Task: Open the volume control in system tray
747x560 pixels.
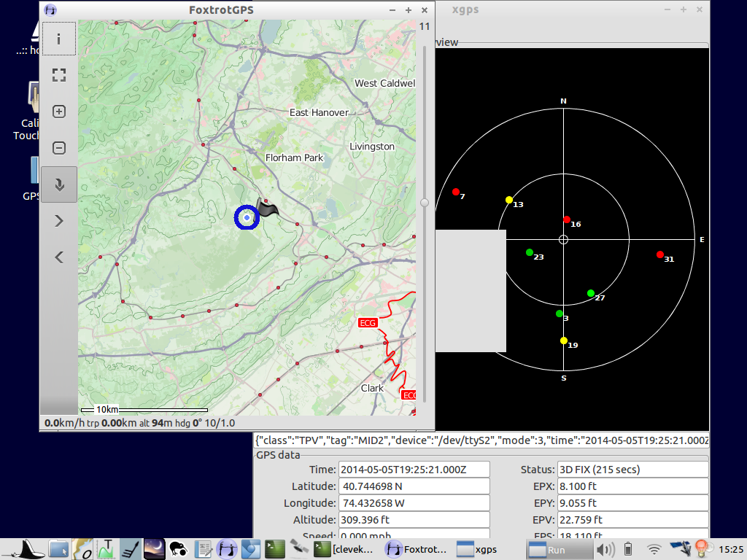Action: [605, 550]
